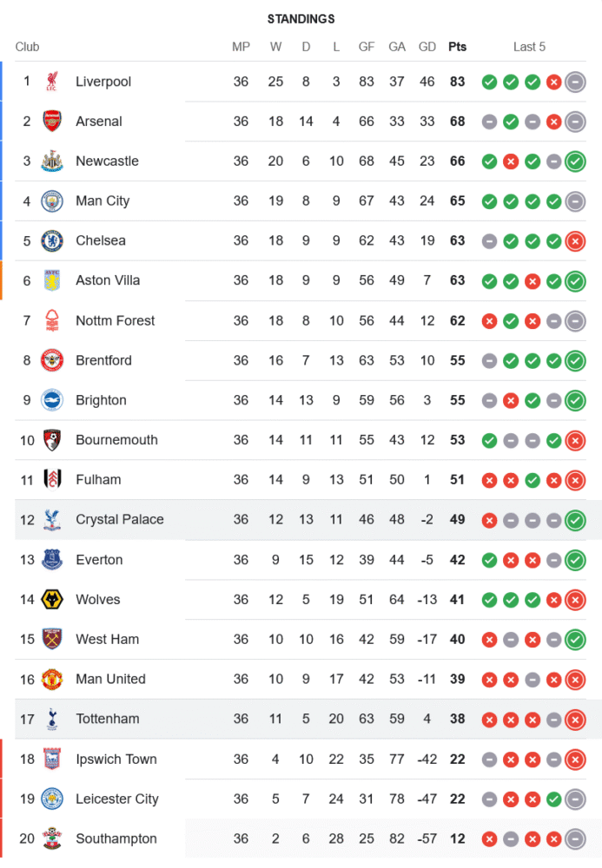
Task: Click the Club column header
Action: [x=27, y=47]
